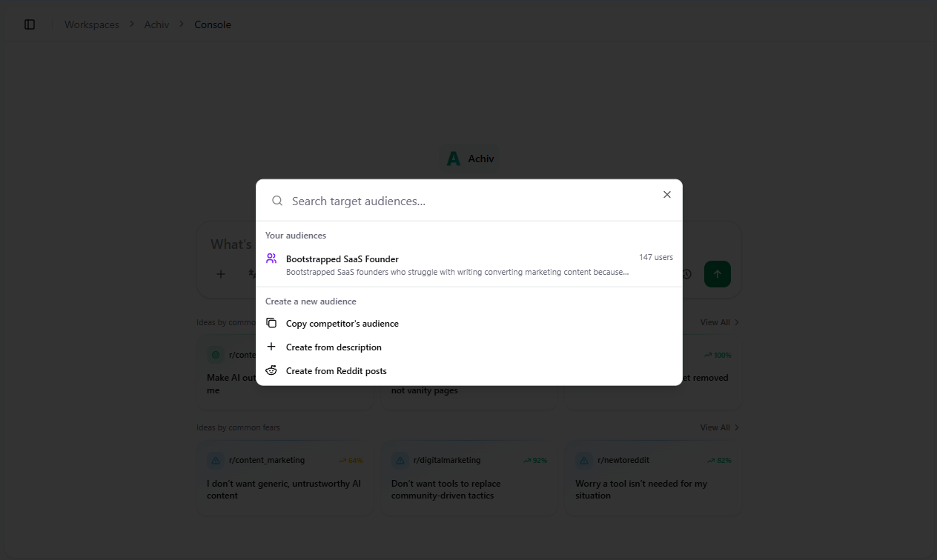Image resolution: width=937 pixels, height=560 pixels.
Task: Open View All for common desires ideas
Action: 720,322
